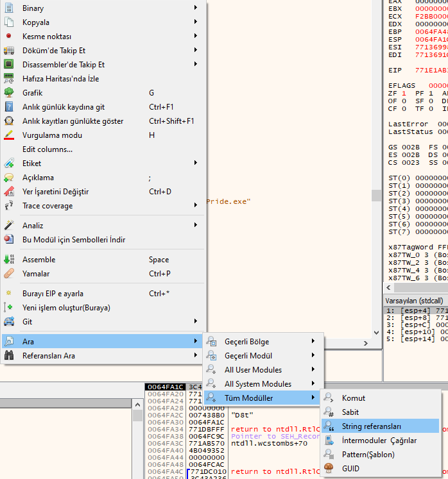The width and height of the screenshot is (448, 479).
Task: Click the Git car icon
Action: (x=9, y=321)
